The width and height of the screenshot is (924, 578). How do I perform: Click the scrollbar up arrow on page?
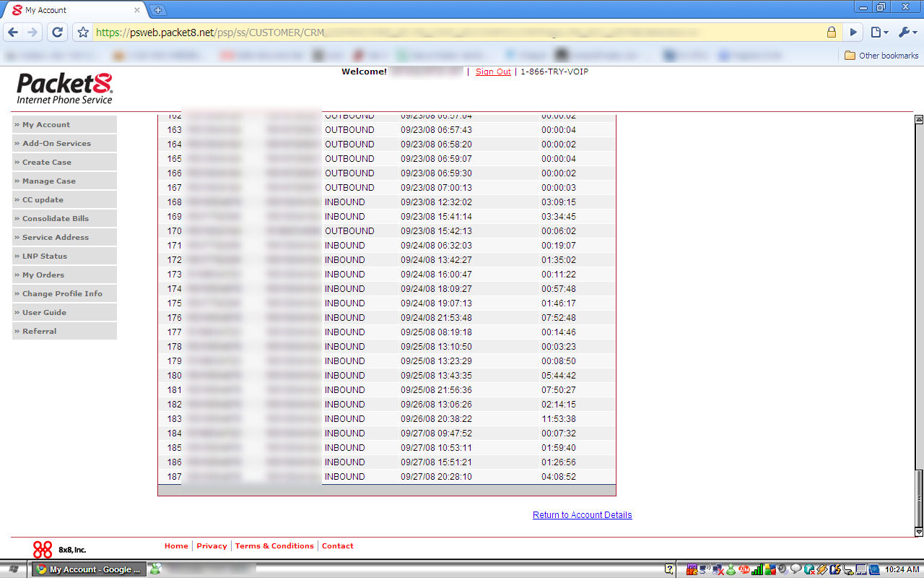(919, 119)
